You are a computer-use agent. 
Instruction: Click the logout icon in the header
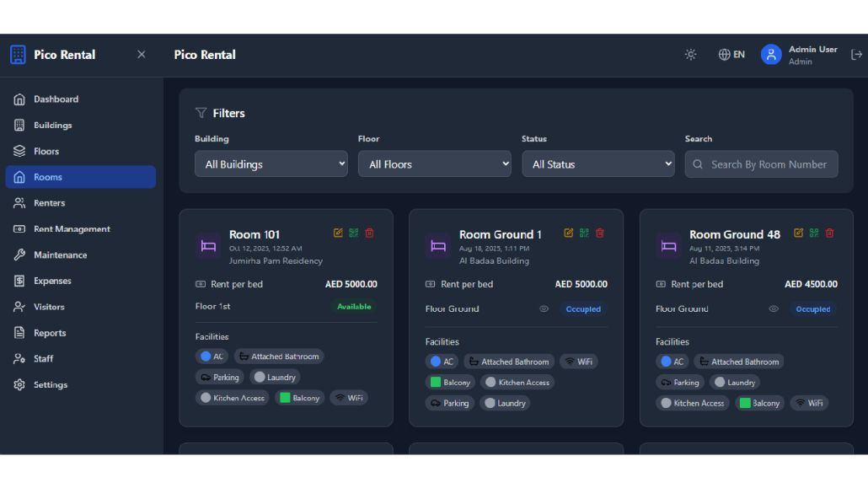(856, 55)
